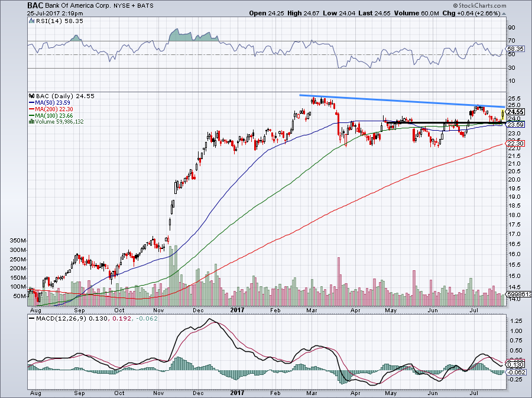Click the 350M volume axis label
Viewport: 532px width, 398px height.
point(18,241)
